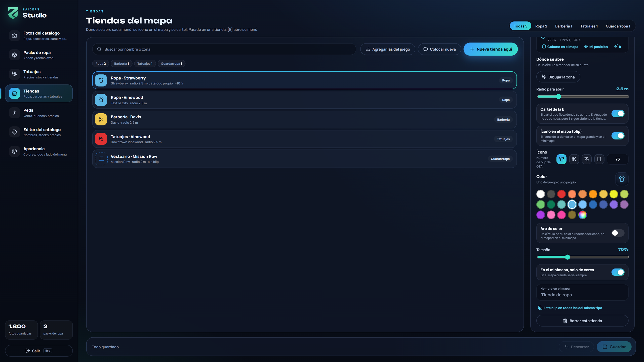Open Fotos del catálogo camera icon
This screenshot has height=362, width=644.
click(14, 36)
